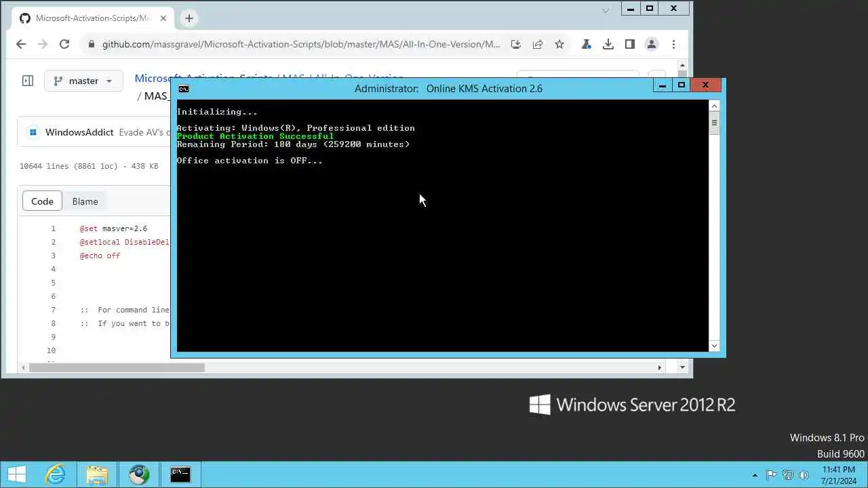Image resolution: width=868 pixels, height=488 pixels.
Task: Go back to the previous page in Chrome
Action: coord(21,44)
